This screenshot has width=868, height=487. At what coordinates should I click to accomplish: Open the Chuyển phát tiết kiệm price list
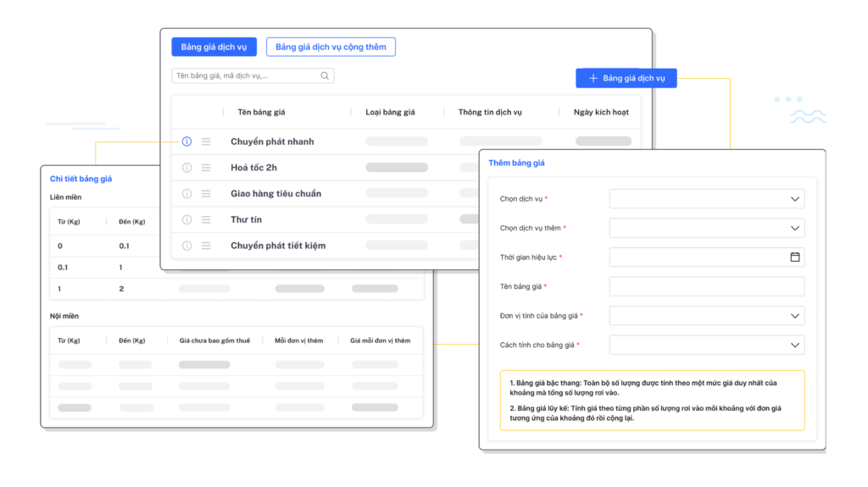[278, 246]
